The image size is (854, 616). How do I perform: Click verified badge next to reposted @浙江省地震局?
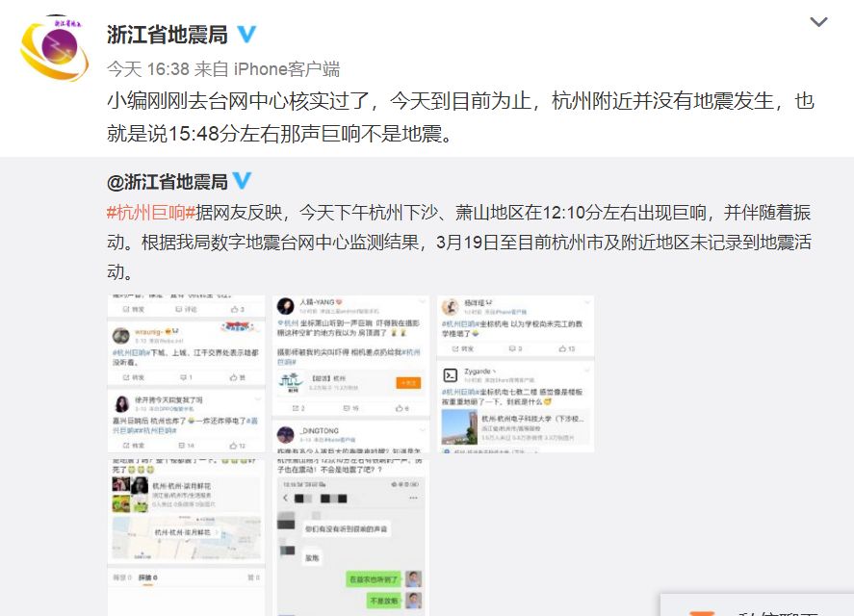[x=242, y=181]
